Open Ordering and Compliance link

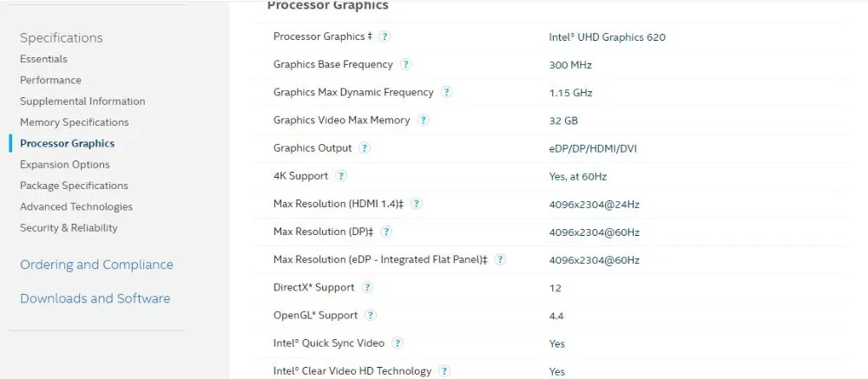point(96,265)
